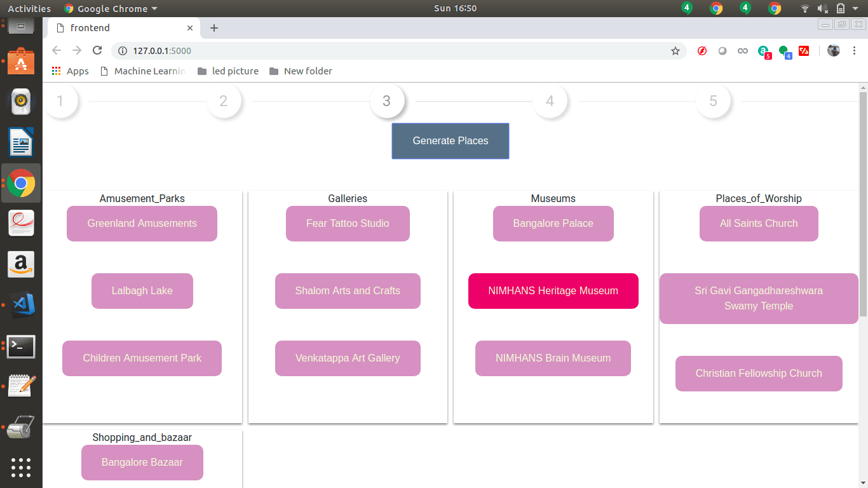Pick Christian Fellowship Church
Image resolution: width=868 pixels, height=488 pixels.
pyautogui.click(x=759, y=374)
